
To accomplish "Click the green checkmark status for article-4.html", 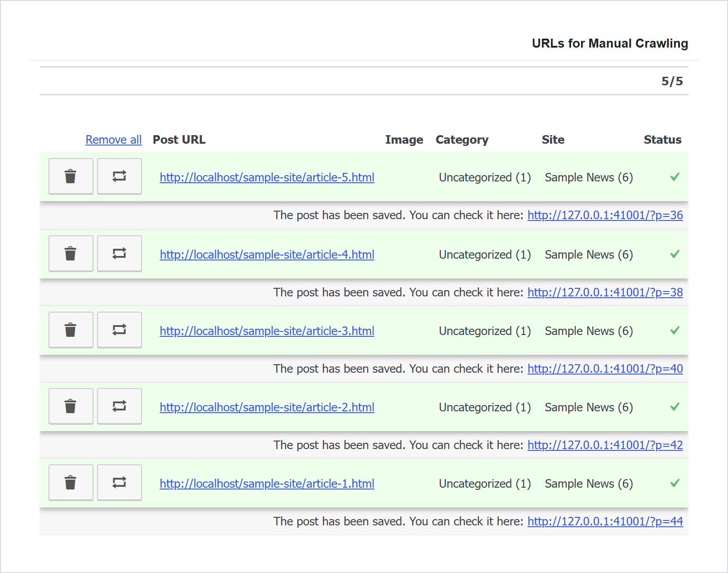I will pos(675,254).
